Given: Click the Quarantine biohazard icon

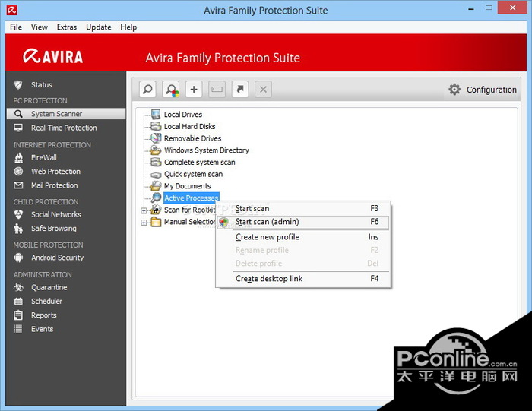Looking at the screenshot, I should click(x=18, y=287).
